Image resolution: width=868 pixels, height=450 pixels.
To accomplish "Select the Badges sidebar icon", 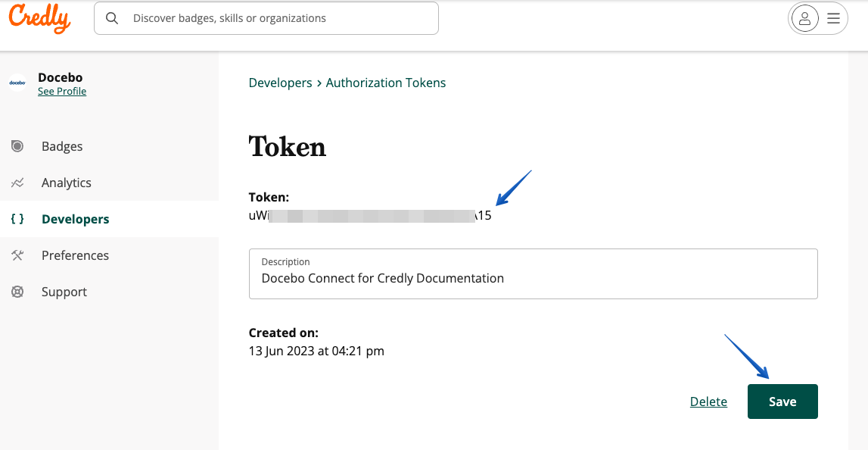I will (18, 146).
